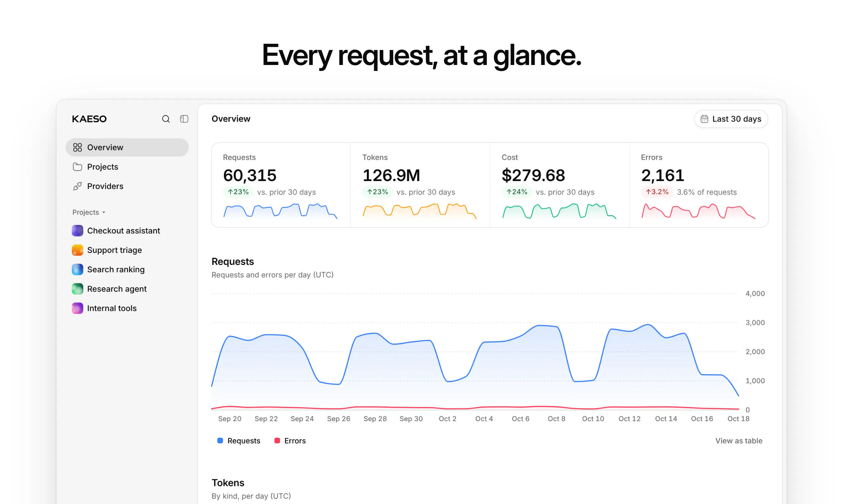Collapse sidebar using the panel icon
This screenshot has height=504, width=843.
point(184,119)
